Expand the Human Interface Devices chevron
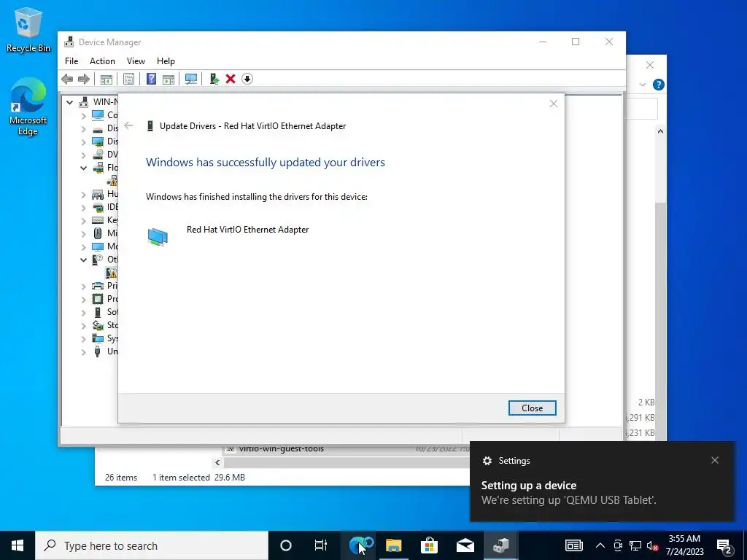The height and width of the screenshot is (560, 747). [83, 194]
